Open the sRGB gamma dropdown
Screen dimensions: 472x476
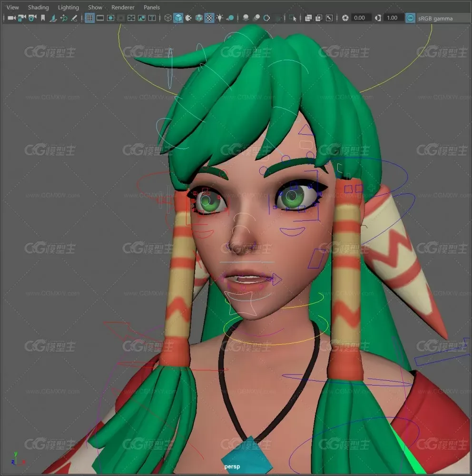point(443,19)
